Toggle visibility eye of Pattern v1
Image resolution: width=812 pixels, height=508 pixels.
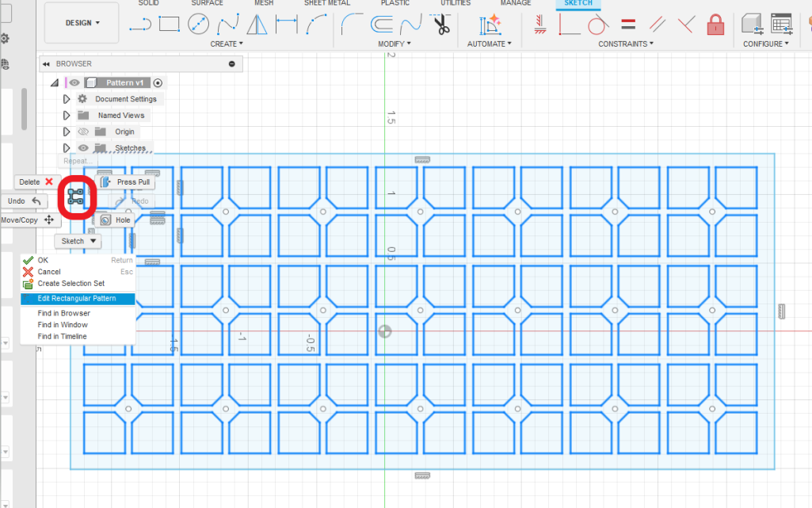pos(74,83)
